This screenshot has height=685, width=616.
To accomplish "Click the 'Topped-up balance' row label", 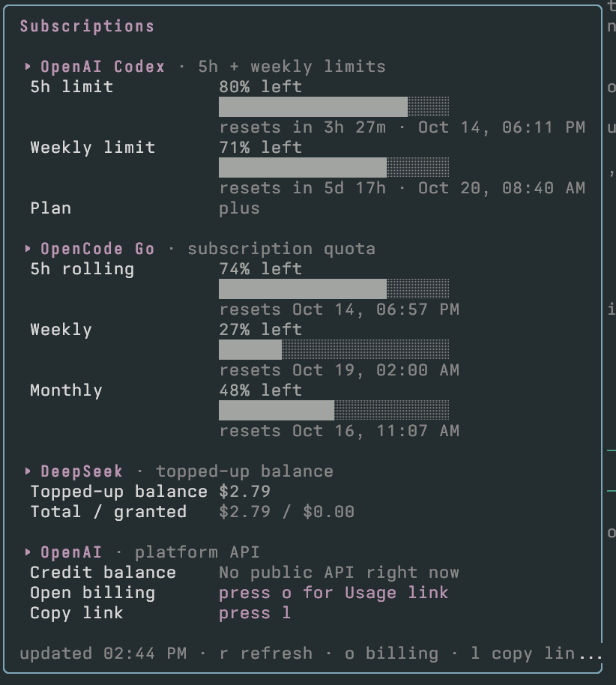I will pyautogui.click(x=119, y=492).
